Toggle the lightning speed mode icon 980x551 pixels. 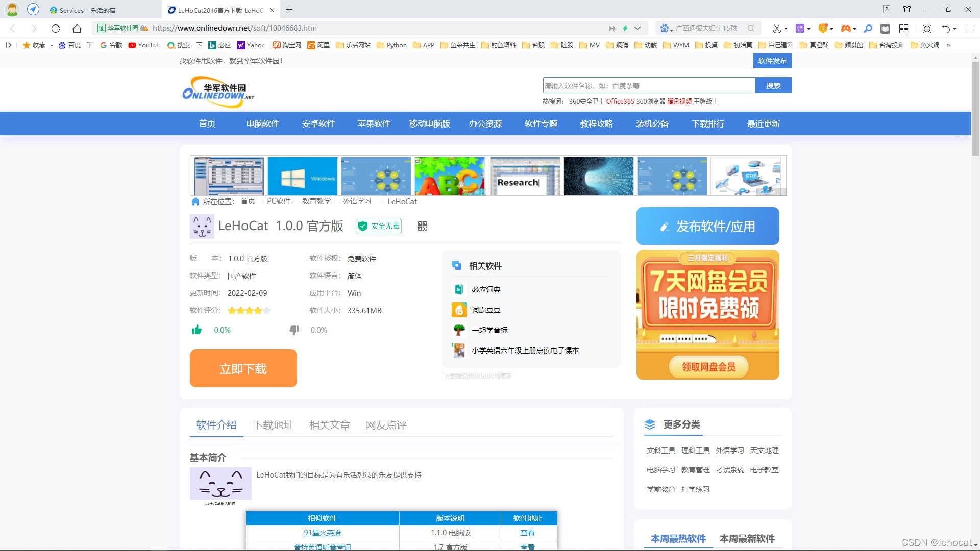pyautogui.click(x=625, y=28)
